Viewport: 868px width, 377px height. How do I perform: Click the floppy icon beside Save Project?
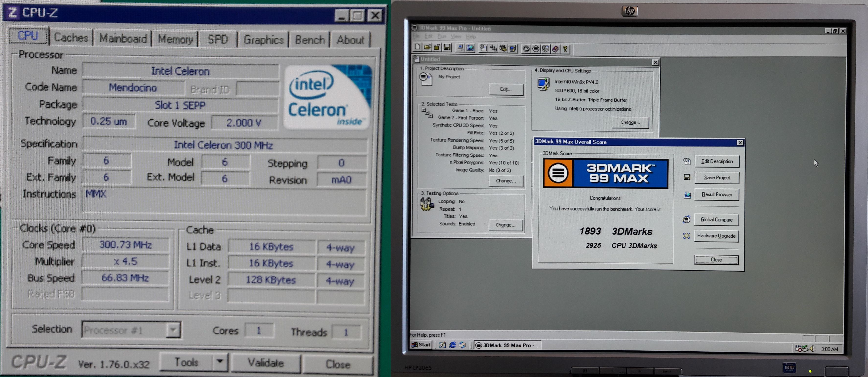687,177
